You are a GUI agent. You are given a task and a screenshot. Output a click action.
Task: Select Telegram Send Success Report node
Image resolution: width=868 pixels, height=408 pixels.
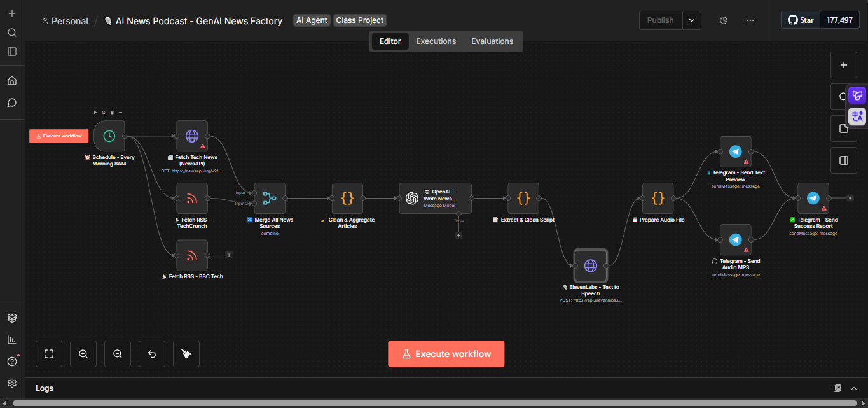tap(813, 199)
